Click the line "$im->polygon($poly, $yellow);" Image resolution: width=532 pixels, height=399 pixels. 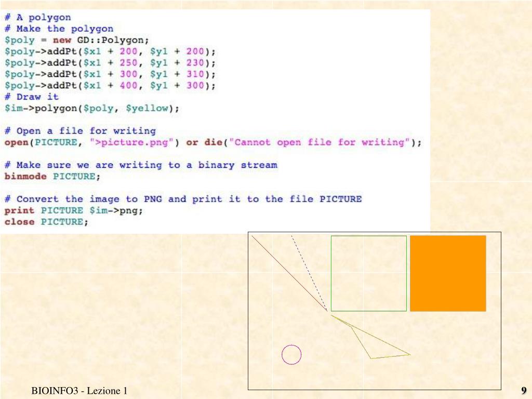(x=91, y=108)
